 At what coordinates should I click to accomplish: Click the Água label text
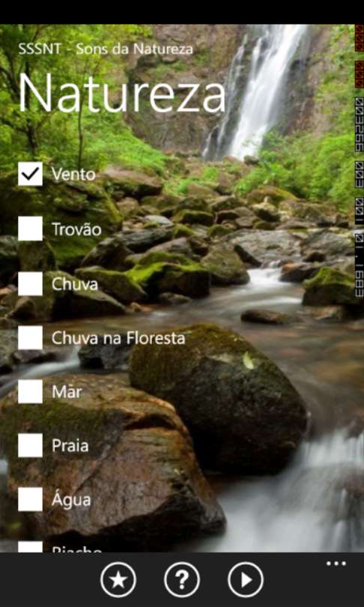tap(71, 499)
